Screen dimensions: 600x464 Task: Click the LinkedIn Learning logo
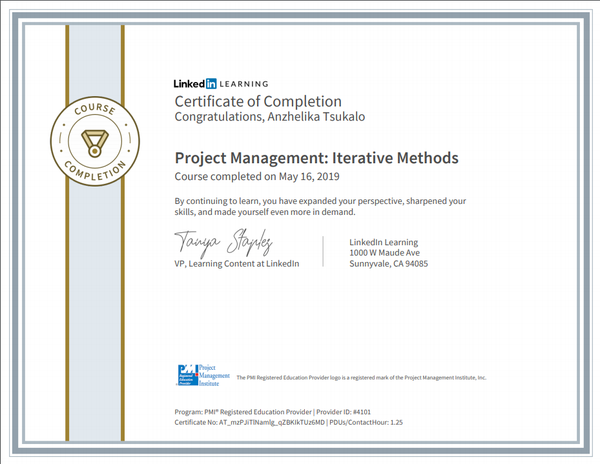pos(221,84)
